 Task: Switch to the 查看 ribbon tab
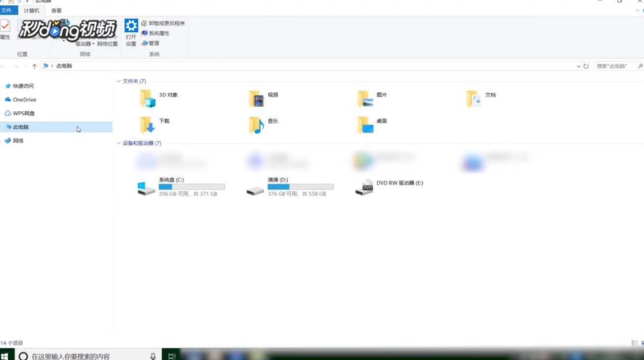pyautogui.click(x=55, y=10)
